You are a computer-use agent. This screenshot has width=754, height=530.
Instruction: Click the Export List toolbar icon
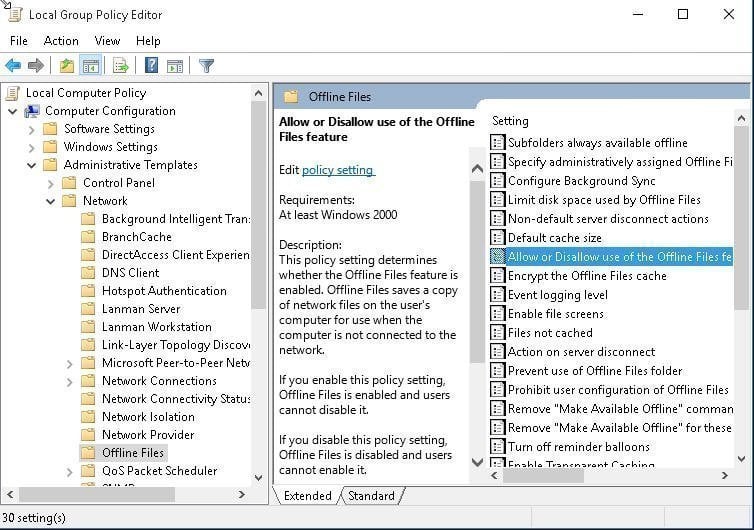(120, 65)
